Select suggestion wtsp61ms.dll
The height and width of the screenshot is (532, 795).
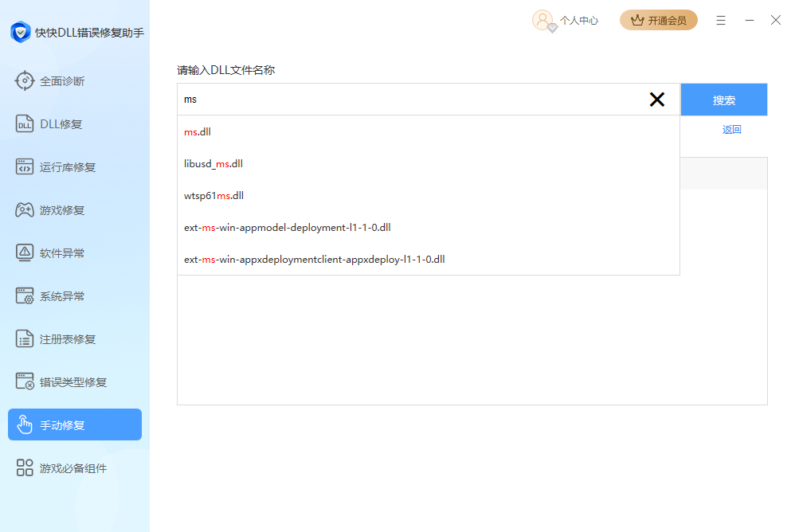(429, 196)
